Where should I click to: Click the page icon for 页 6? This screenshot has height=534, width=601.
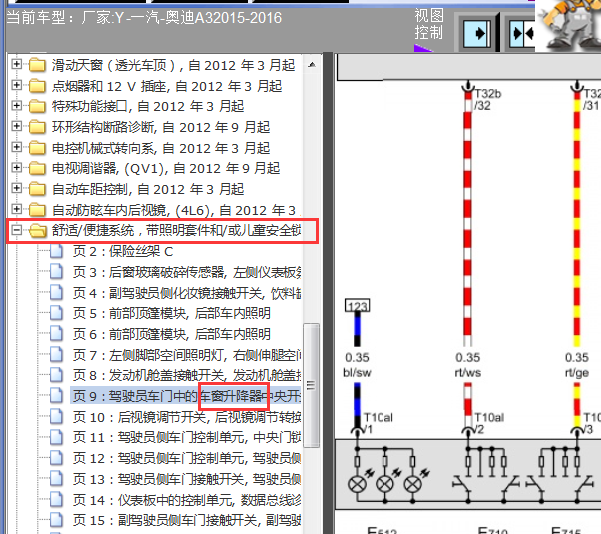pyautogui.click(x=56, y=334)
